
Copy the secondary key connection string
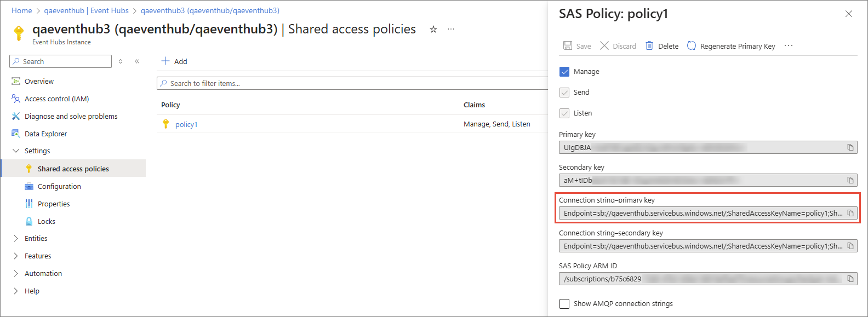tap(850, 246)
